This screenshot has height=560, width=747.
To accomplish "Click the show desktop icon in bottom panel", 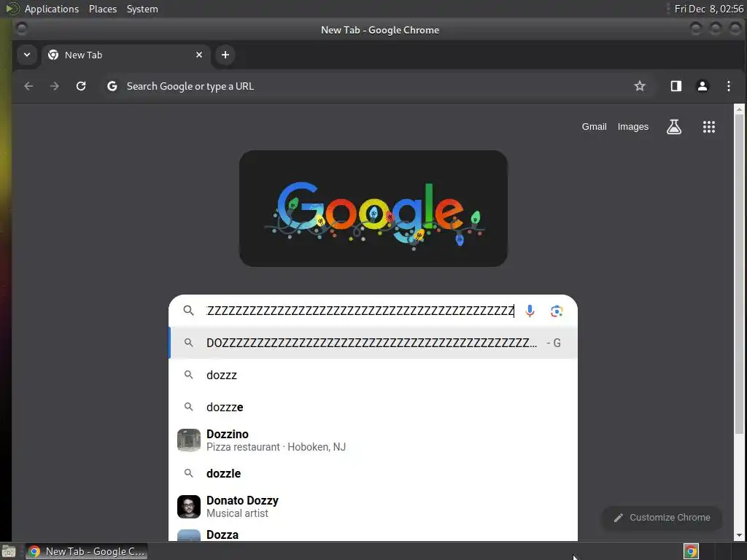I will click(x=9, y=551).
